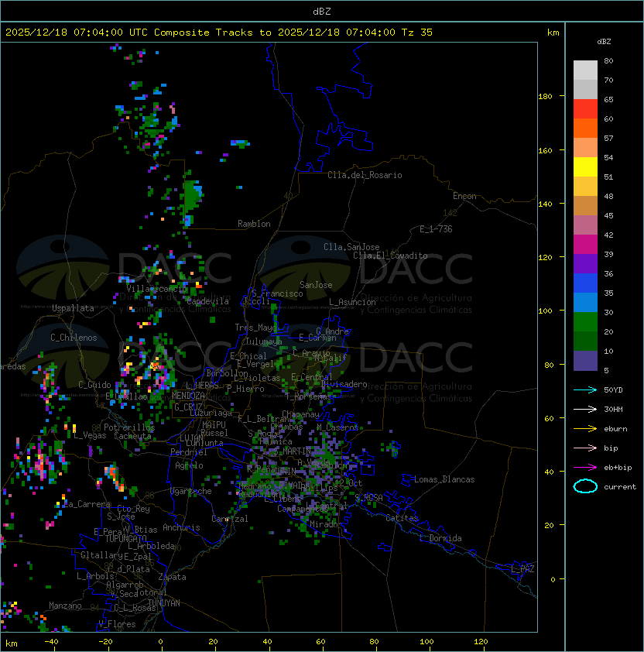Image resolution: width=644 pixels, height=652 pixels.
Task: Click the 'MENDOZA' city label on the map
Action: point(188,396)
